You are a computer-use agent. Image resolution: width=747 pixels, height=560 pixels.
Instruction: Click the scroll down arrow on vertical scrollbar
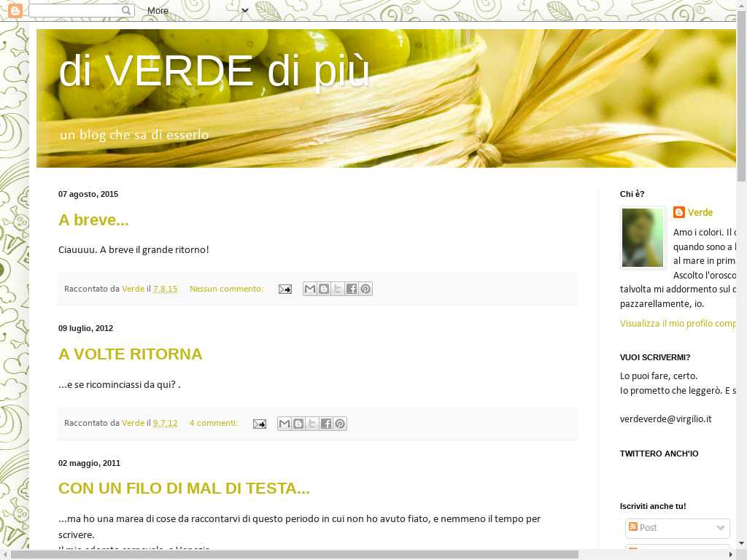click(x=741, y=543)
